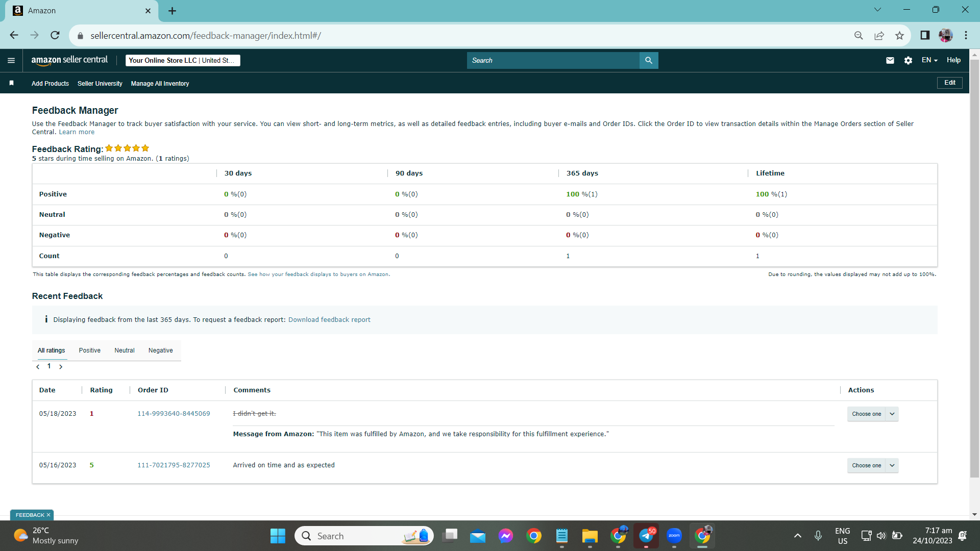Switch to the All ratings tab
The height and width of the screenshot is (551, 980).
pyautogui.click(x=52, y=350)
